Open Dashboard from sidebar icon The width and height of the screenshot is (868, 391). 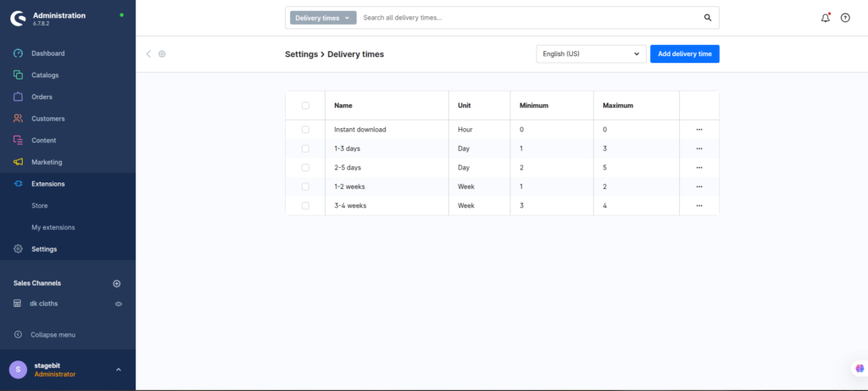pos(18,53)
